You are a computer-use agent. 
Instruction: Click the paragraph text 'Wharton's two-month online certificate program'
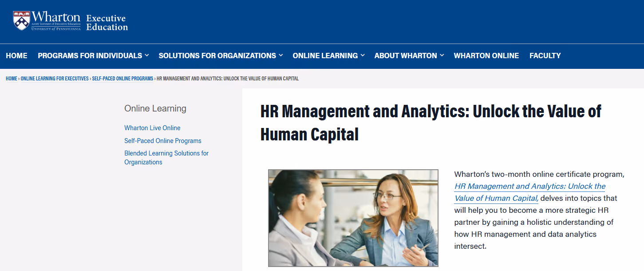[539, 174]
